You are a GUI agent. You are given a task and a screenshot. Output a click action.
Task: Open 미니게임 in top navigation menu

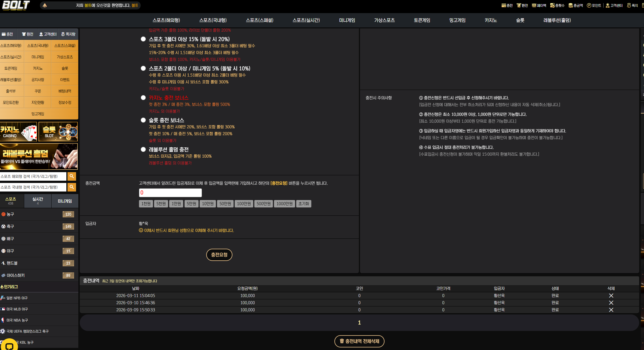click(x=347, y=20)
